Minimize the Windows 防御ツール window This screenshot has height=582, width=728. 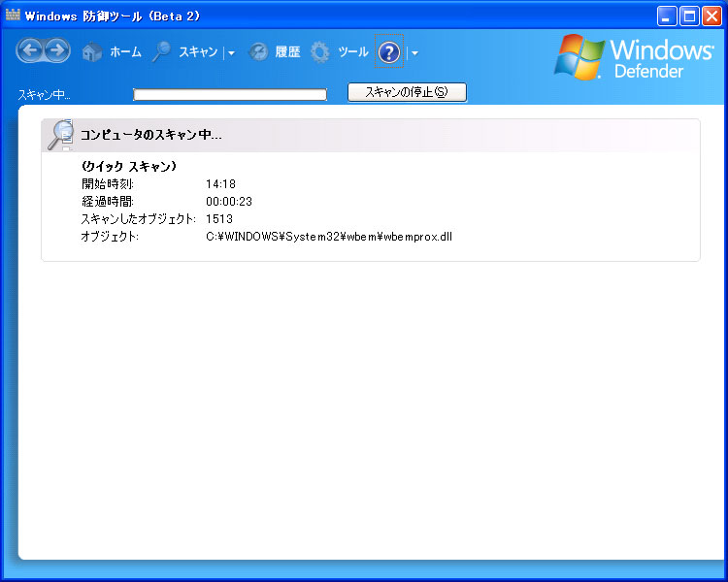click(667, 16)
